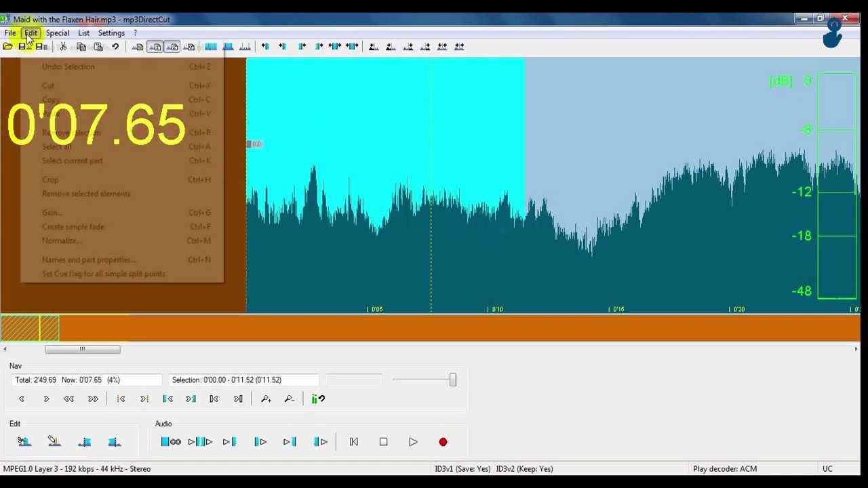This screenshot has height=488, width=868.
Task: Step backward with single left arrow in Nav
Action: click(x=22, y=399)
